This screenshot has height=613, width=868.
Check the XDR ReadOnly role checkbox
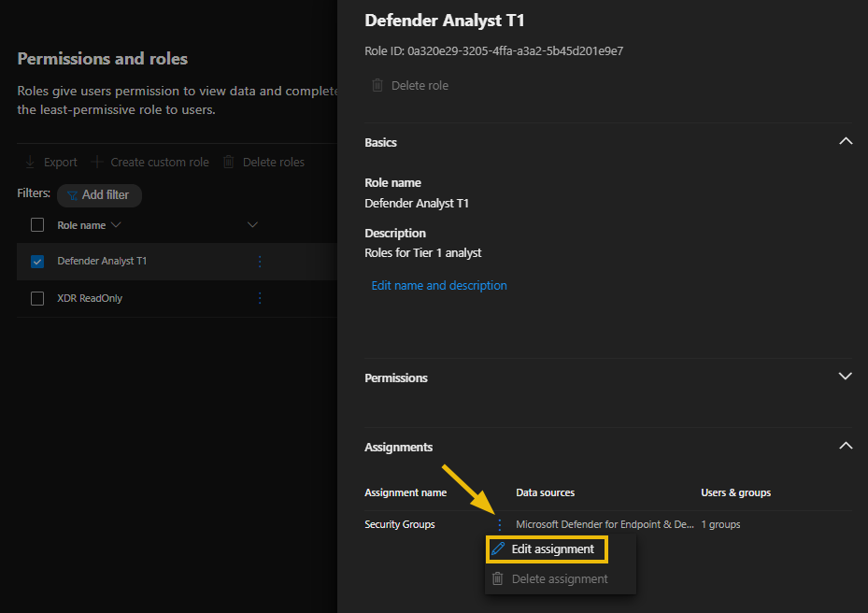tap(37, 298)
